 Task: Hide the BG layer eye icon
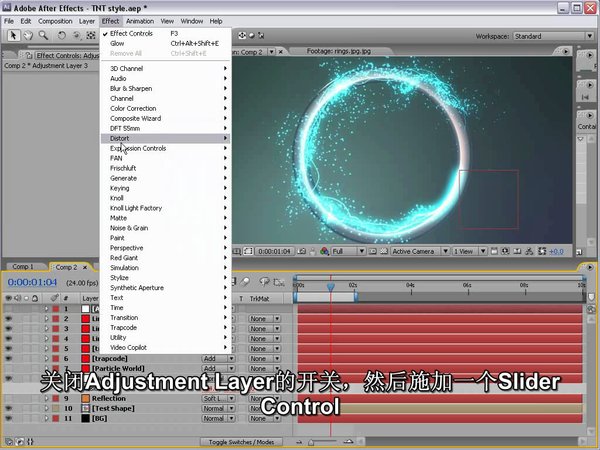8,418
